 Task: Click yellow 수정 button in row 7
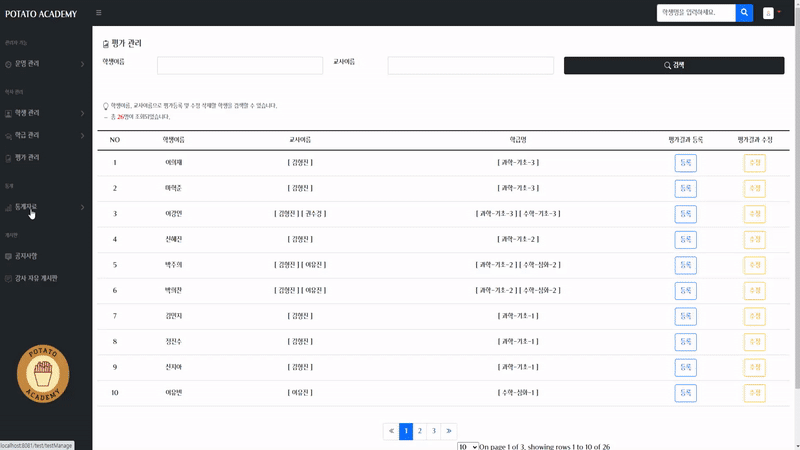tap(755, 316)
